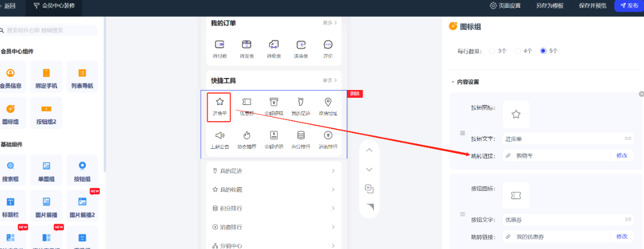Click 另存为模板 in top bar
The width and height of the screenshot is (644, 249).
coord(549,5)
